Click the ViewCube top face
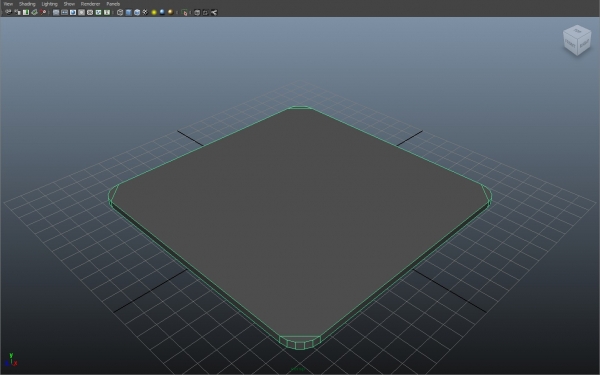The image size is (600, 375). 578,31
